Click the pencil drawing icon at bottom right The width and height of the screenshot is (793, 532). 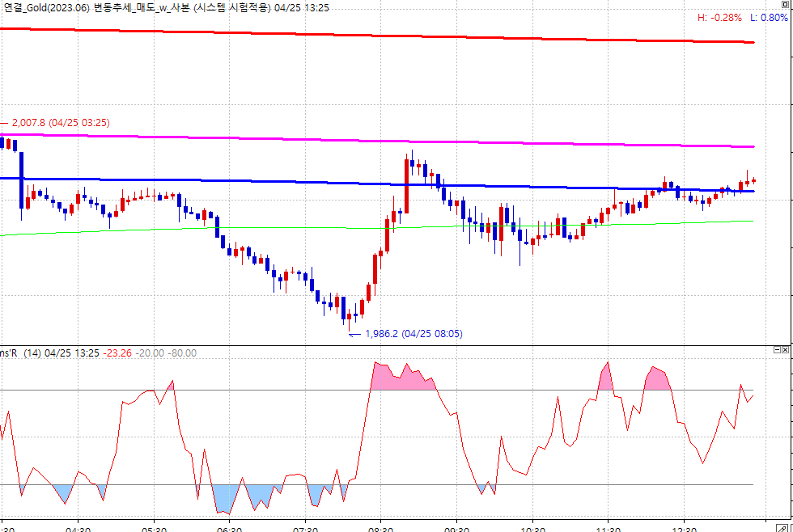(782, 526)
